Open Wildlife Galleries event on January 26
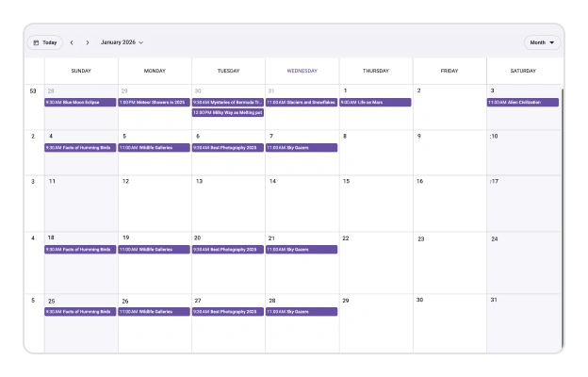 click(x=155, y=311)
